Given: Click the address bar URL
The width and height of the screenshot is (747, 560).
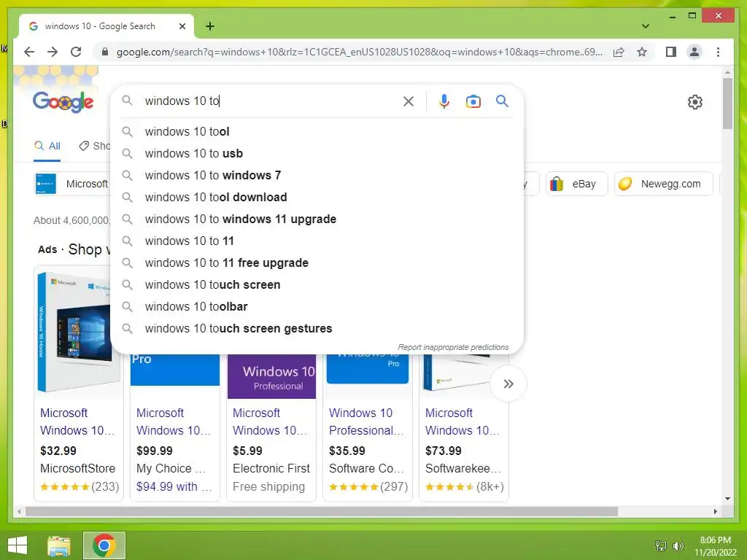Looking at the screenshot, I should (x=359, y=52).
